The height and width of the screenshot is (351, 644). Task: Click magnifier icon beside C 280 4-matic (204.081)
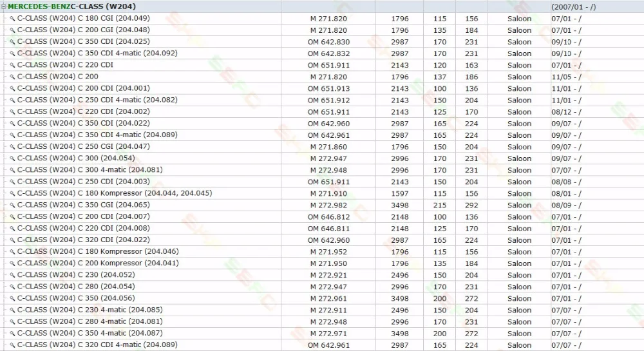[12, 321]
